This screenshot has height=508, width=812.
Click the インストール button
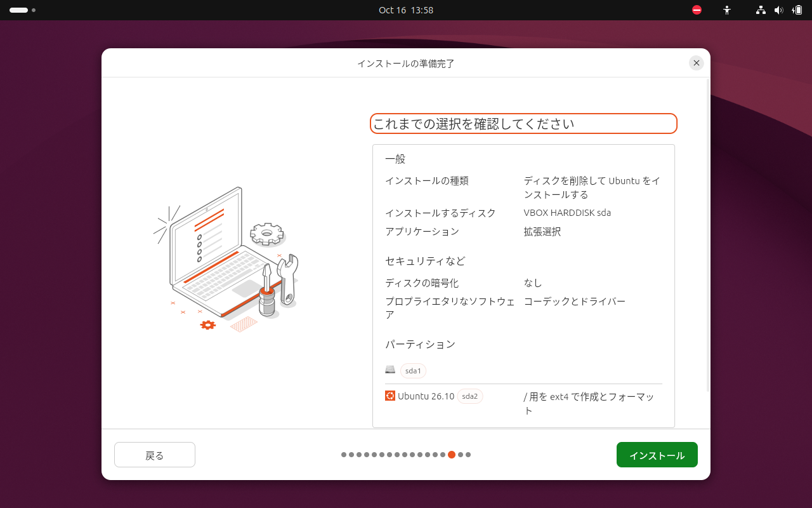pos(657,455)
